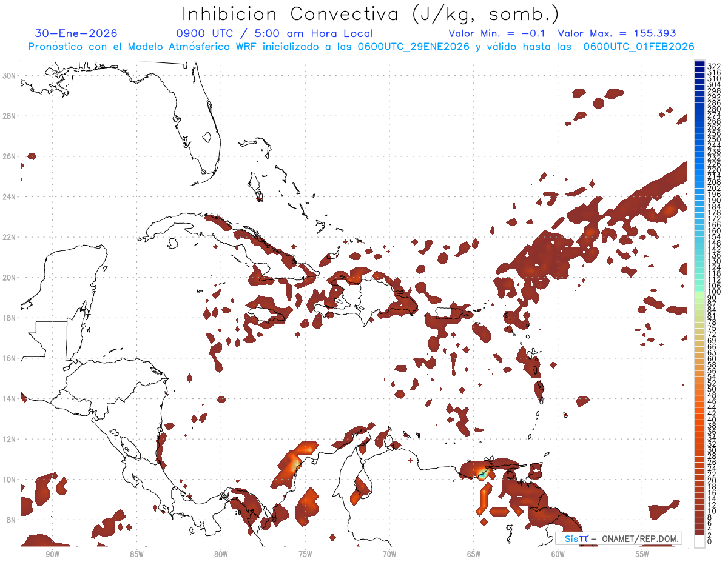Click the "SisTT - ONAMET/REP.DOM." credit box
728x562 pixels.
tap(619, 538)
